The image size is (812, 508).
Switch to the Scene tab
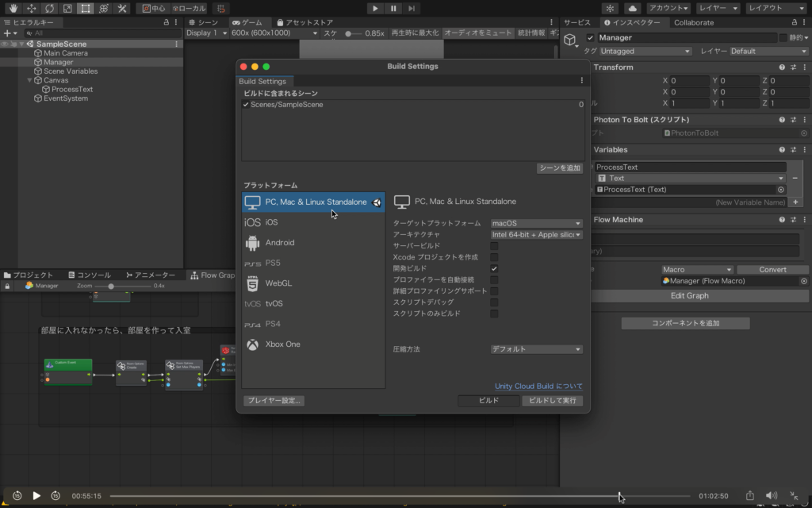(x=204, y=22)
